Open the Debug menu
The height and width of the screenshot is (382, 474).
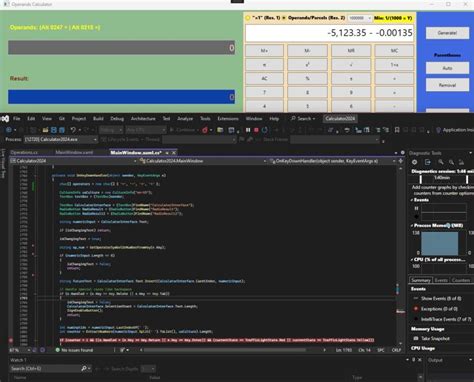click(117, 118)
